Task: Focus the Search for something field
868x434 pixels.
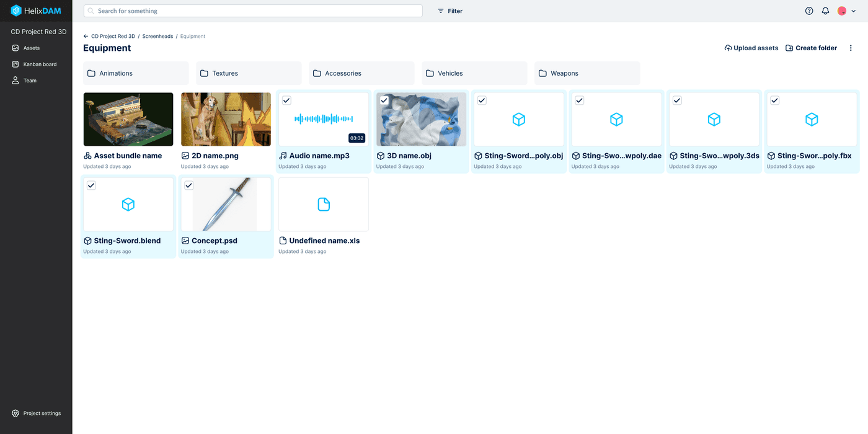Action: pyautogui.click(x=253, y=11)
